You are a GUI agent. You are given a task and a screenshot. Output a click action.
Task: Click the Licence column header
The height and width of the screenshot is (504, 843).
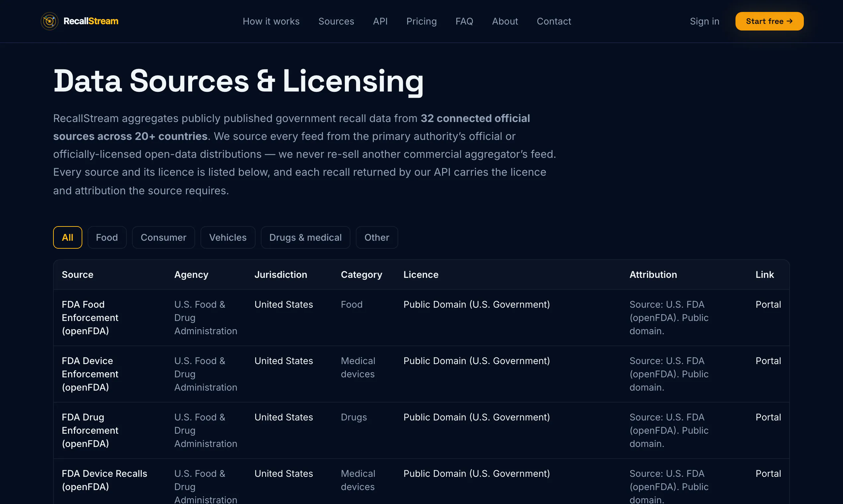pyautogui.click(x=421, y=275)
